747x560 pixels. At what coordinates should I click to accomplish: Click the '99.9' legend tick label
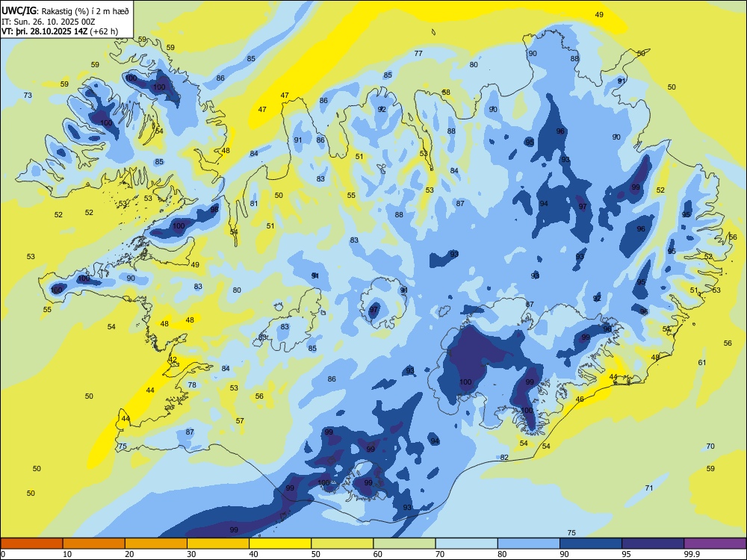pos(692,554)
